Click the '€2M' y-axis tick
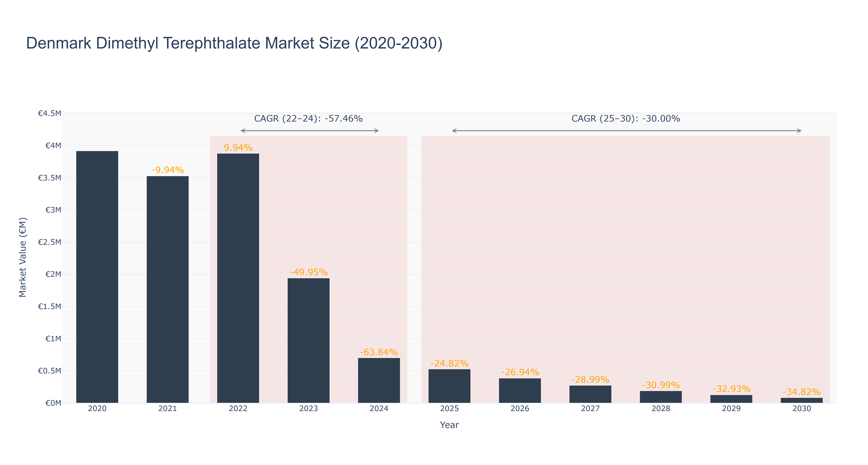 tap(53, 274)
